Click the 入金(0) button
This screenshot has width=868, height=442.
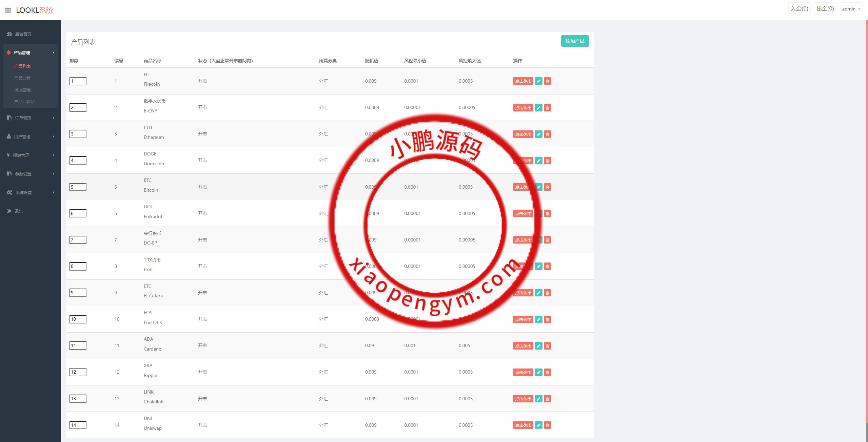(799, 9)
